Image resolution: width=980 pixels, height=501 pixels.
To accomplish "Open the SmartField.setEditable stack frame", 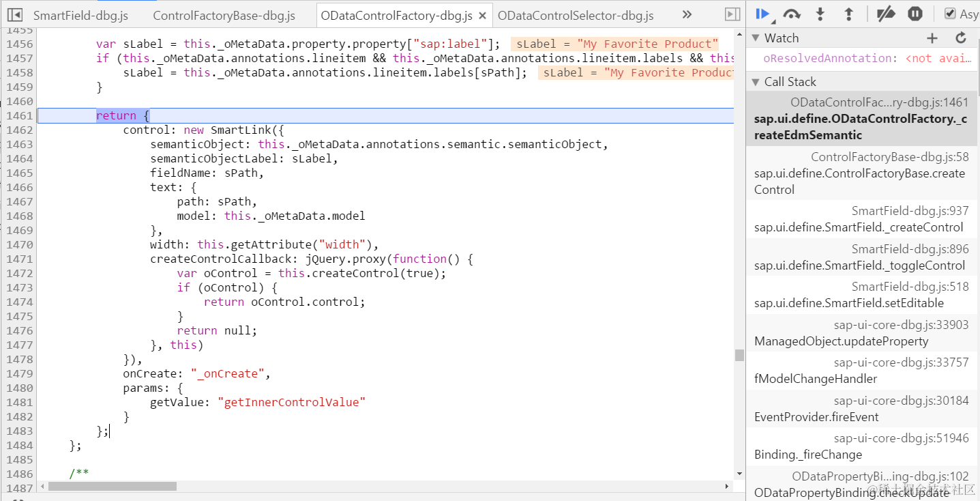I will point(863,295).
